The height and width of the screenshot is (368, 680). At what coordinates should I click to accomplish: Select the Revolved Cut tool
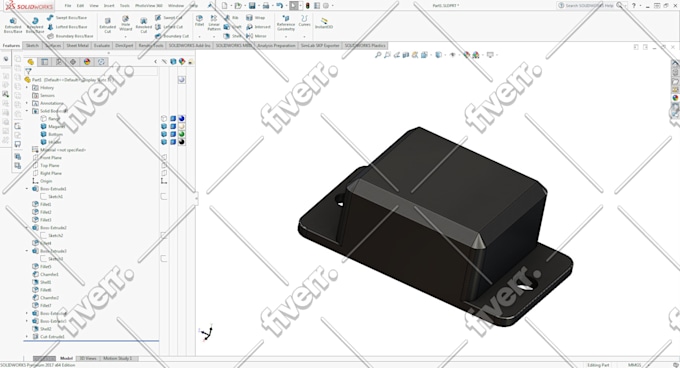144,25
